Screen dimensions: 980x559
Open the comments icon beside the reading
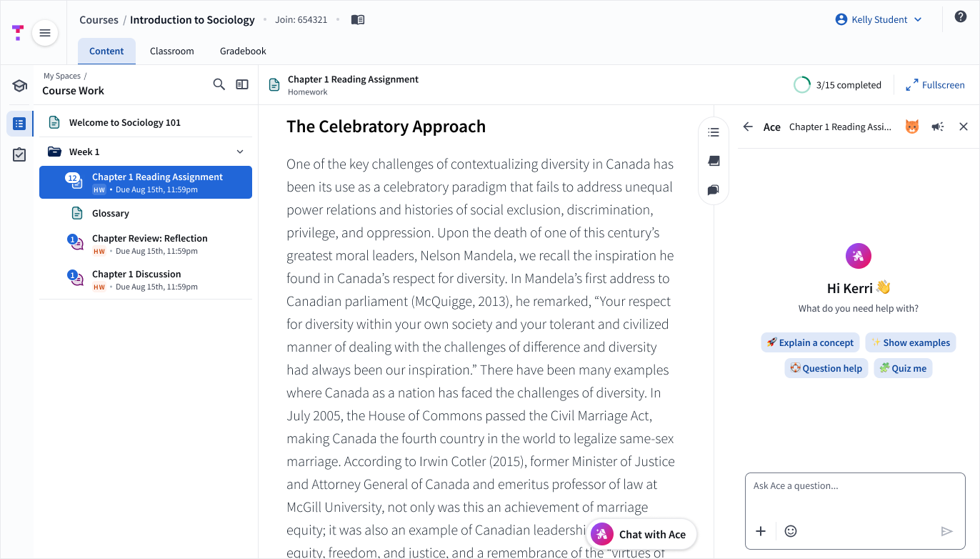click(x=713, y=190)
